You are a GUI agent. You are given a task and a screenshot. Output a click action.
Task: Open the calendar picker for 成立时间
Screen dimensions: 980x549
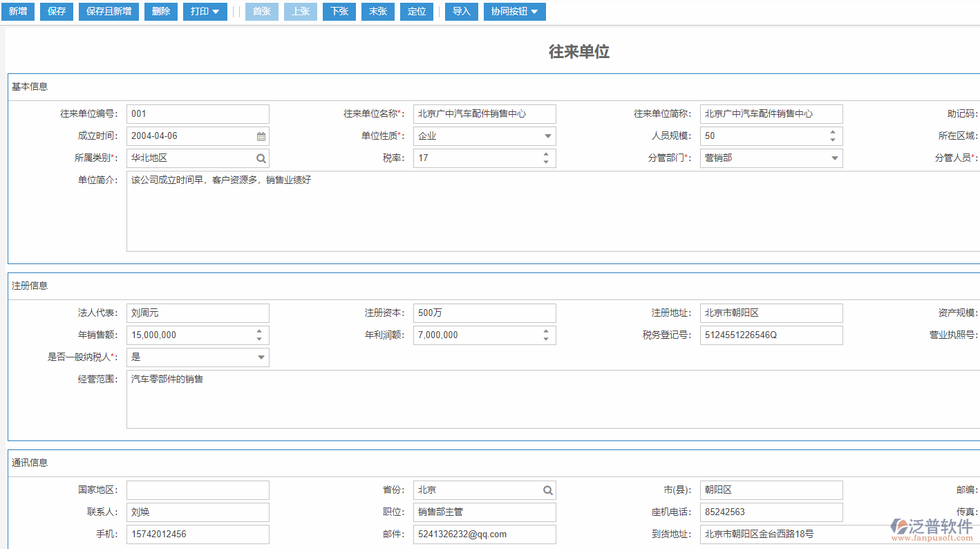pos(261,136)
